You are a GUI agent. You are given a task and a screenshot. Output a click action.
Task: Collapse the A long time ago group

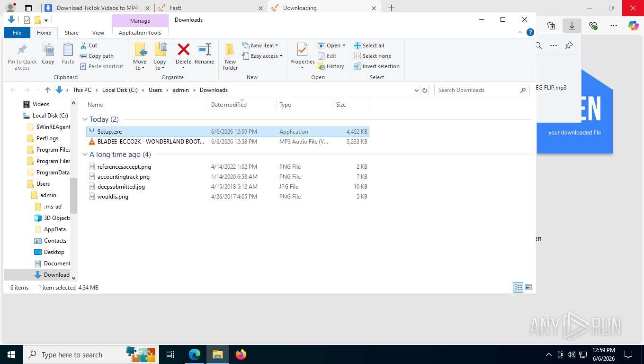85,155
